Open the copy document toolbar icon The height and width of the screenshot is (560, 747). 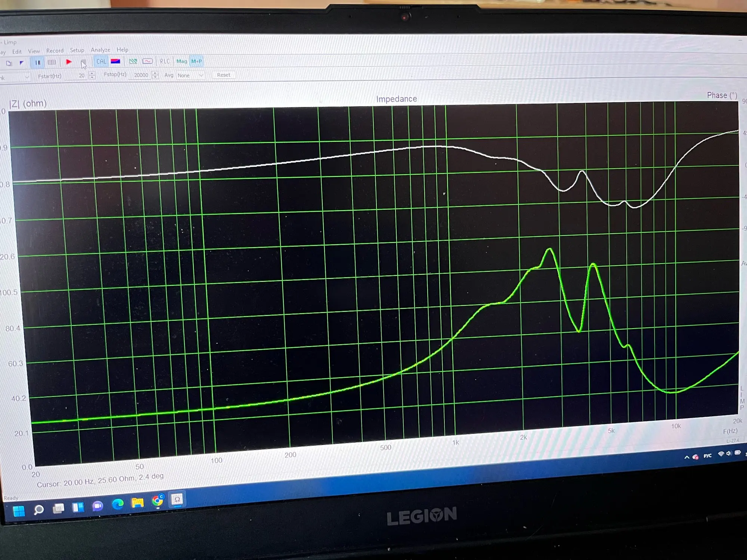[9, 63]
